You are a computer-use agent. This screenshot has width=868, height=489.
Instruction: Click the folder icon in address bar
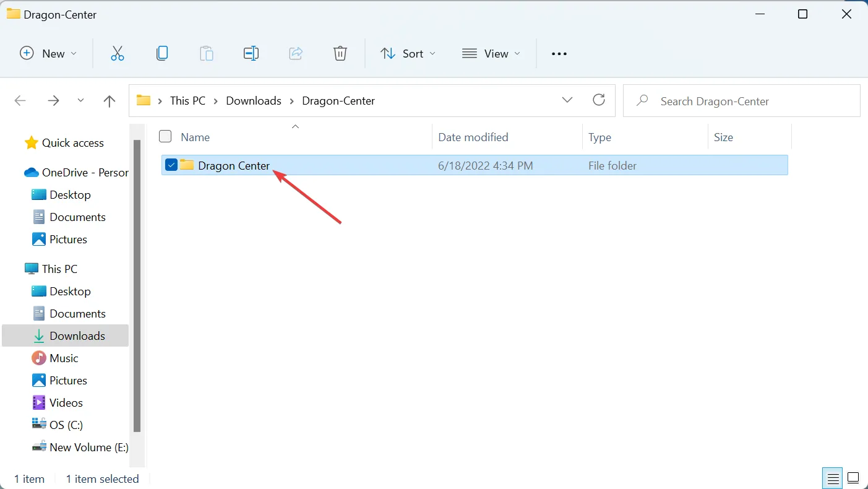point(144,100)
